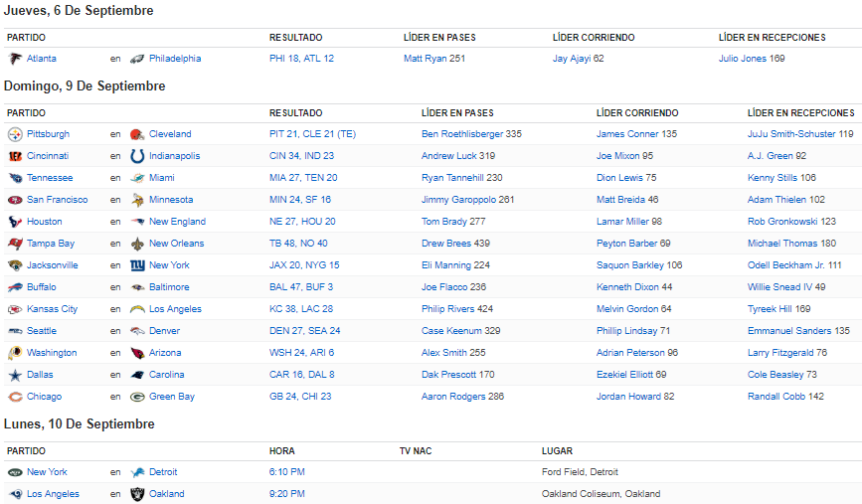Click the Detroit Lions team logo
Image resolution: width=862 pixels, height=504 pixels.
pyautogui.click(x=137, y=472)
